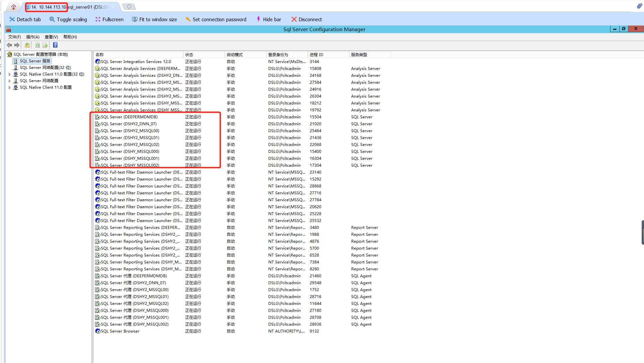The image size is (644, 363).
Task: Select the SQL Server (DSHY_MSSQL000) row
Action: click(x=242, y=151)
